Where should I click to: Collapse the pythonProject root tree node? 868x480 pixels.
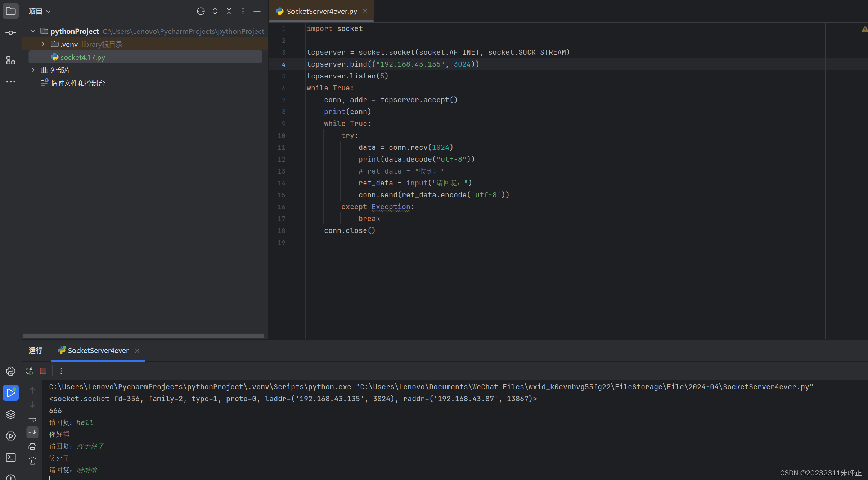33,31
